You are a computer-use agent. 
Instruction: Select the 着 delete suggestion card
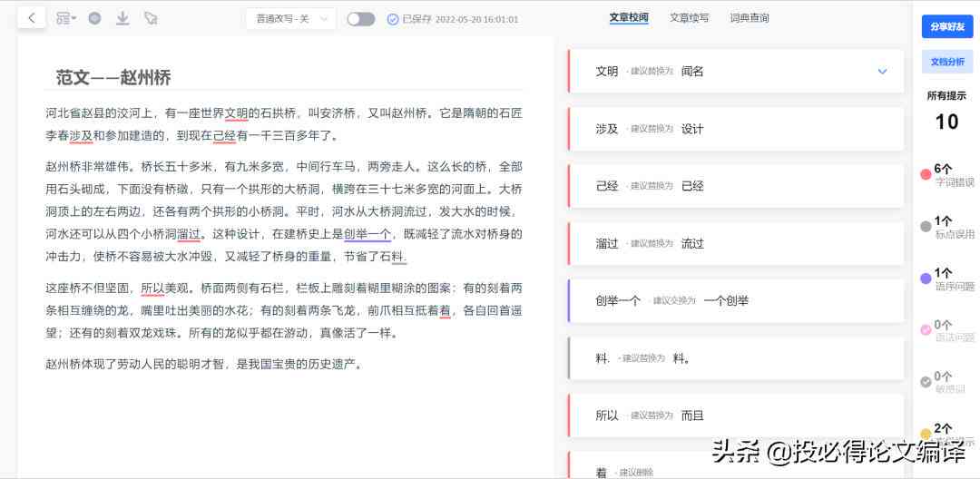735,465
